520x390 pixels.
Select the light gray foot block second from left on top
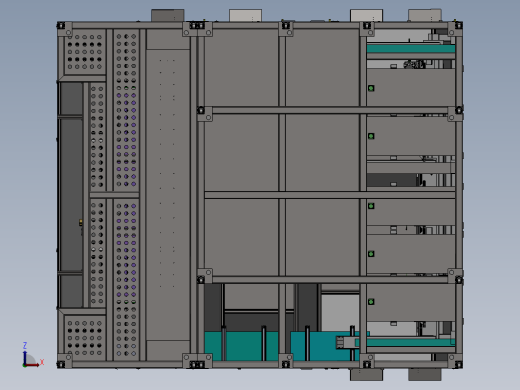[x=245, y=15]
